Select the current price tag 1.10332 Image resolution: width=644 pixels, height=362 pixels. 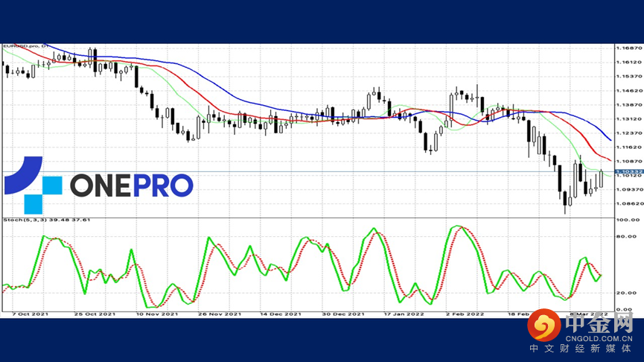(x=629, y=171)
